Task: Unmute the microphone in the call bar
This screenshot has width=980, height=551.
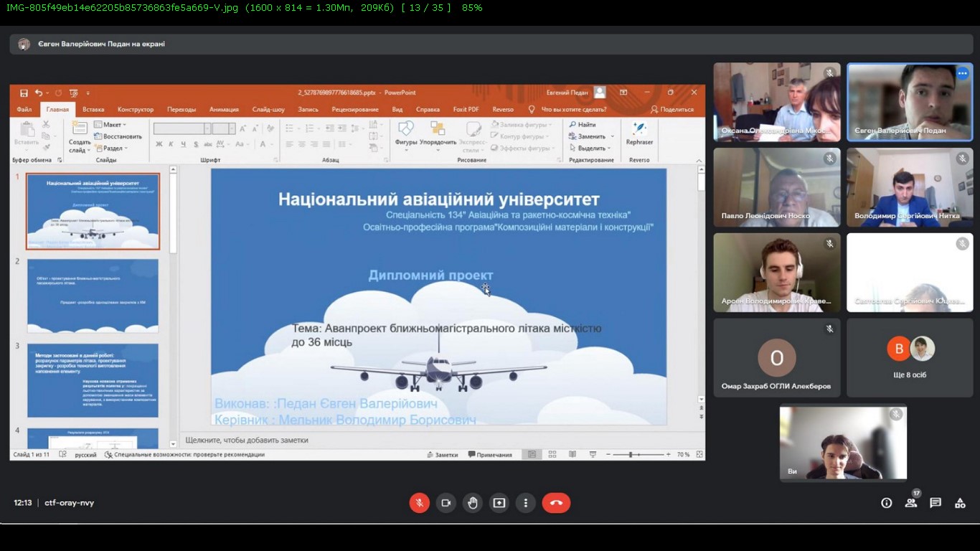Action: pyautogui.click(x=419, y=503)
